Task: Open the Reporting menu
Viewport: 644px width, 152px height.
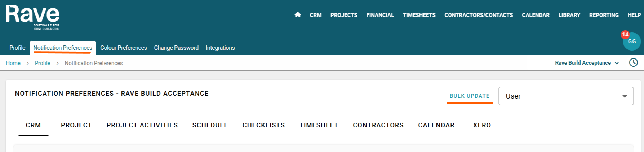Action: pos(604,15)
